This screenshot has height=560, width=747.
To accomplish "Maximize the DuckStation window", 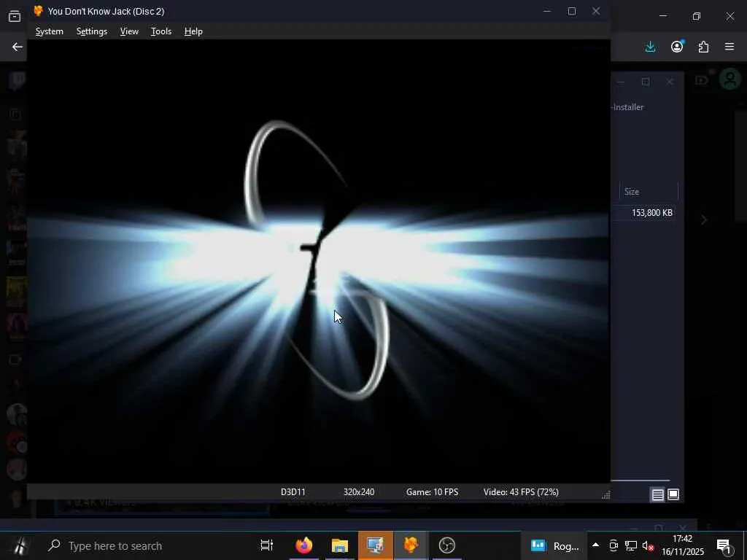I will point(572,11).
